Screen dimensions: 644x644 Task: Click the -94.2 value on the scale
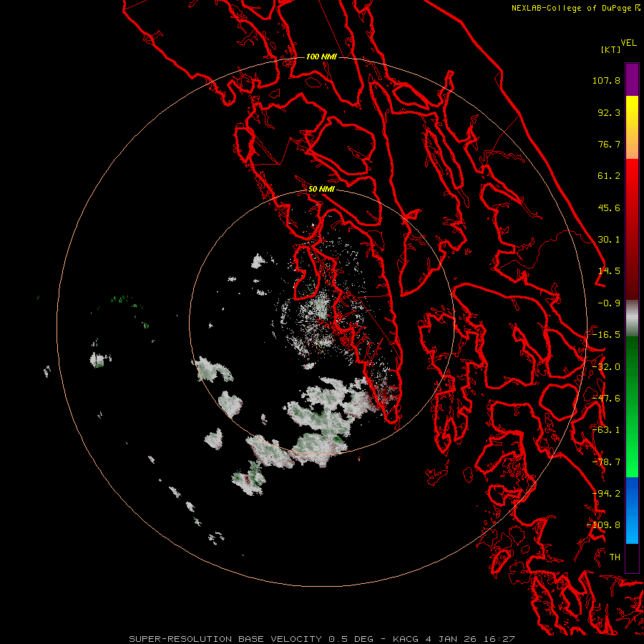coord(606,494)
